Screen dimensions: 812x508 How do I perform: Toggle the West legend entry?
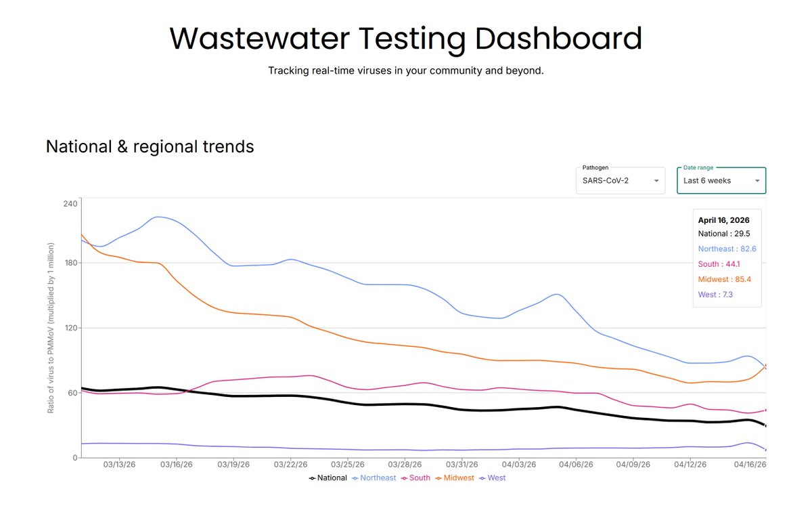491,478
